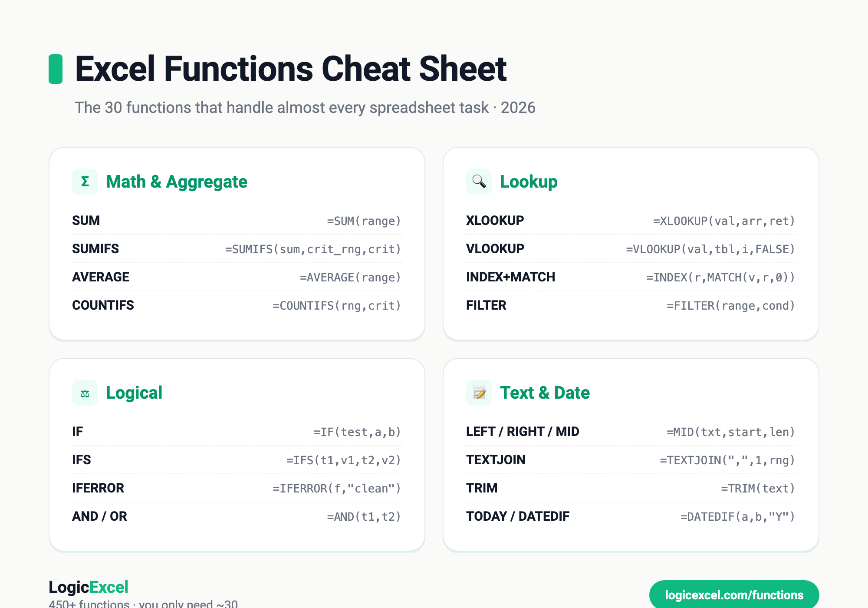Click the AND / OR function name
This screenshot has width=868, height=608.
click(x=100, y=516)
